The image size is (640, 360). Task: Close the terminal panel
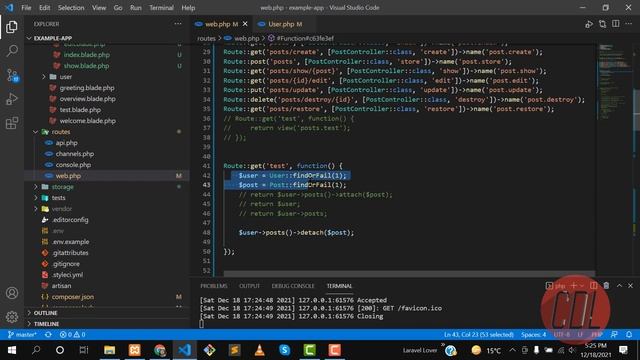pyautogui.click(x=631, y=286)
